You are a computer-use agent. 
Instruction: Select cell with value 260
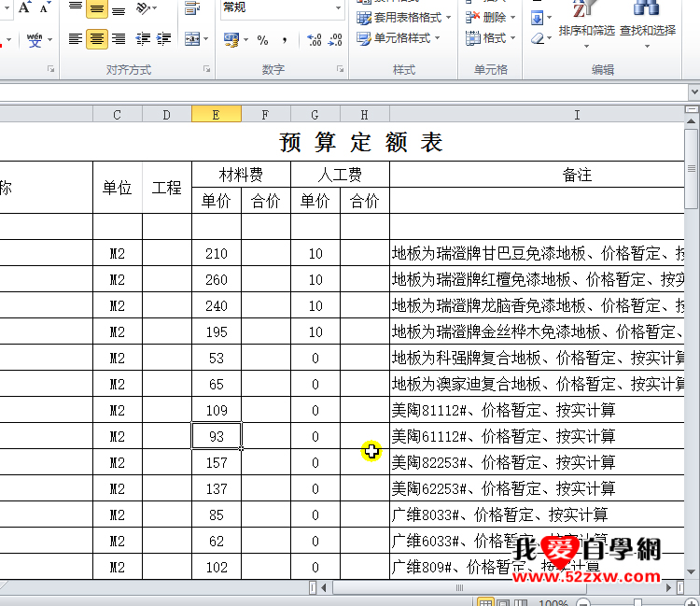(217, 279)
